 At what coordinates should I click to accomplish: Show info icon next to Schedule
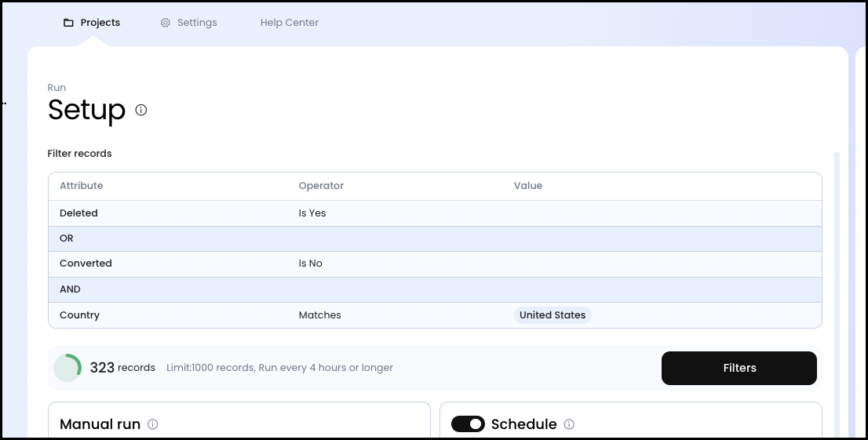pos(569,424)
